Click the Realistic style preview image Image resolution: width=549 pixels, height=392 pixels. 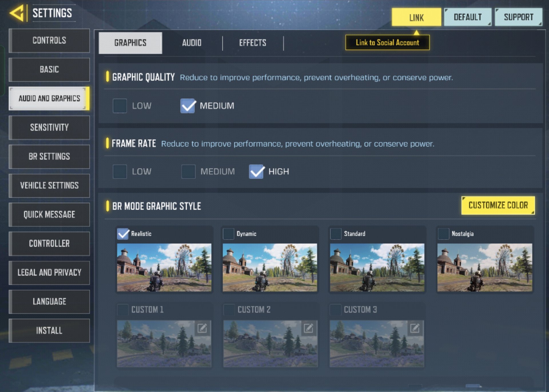pos(164,268)
